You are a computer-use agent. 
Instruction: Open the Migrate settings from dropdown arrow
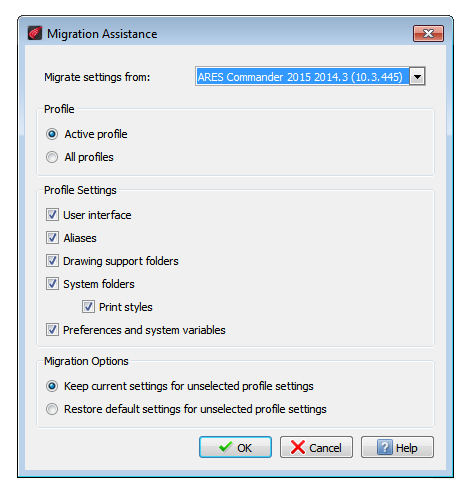pyautogui.click(x=417, y=77)
